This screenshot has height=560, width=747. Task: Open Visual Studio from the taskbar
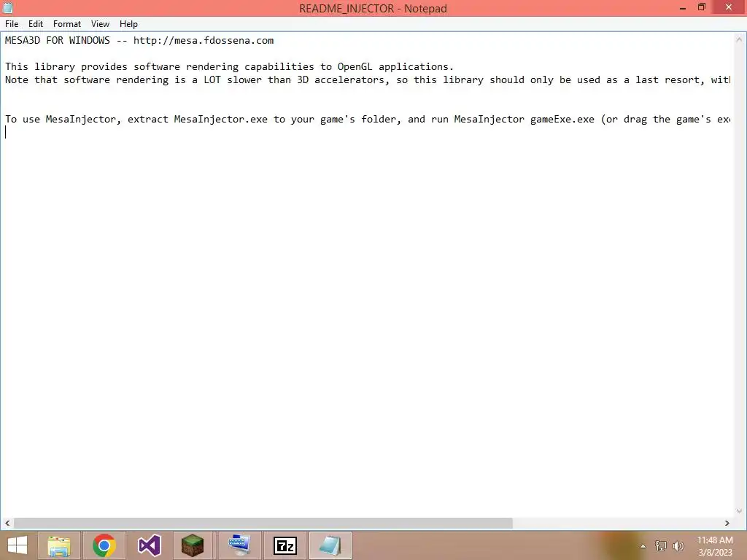coord(150,545)
